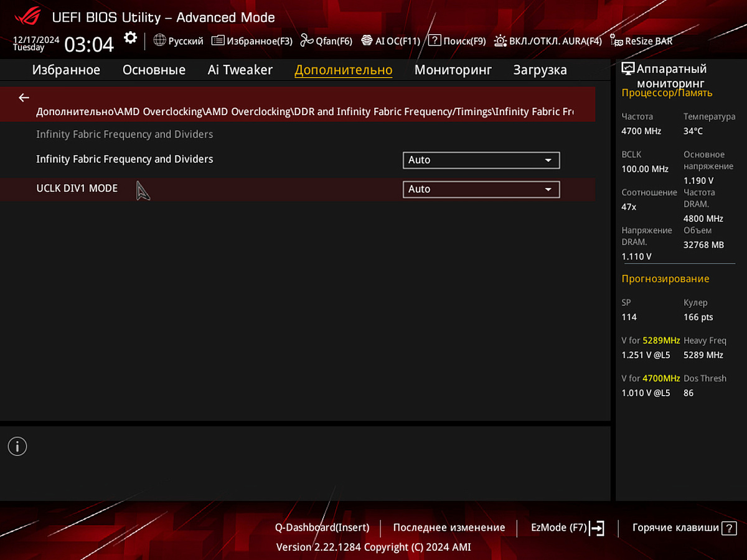Image resolution: width=747 pixels, height=560 pixels.
Task: Click the AURA lighting icon
Action: tap(500, 40)
